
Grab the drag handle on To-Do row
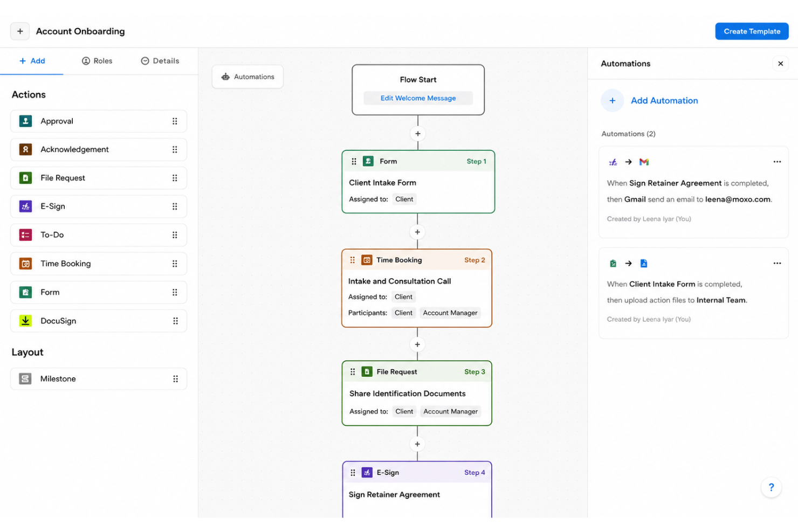coord(175,235)
